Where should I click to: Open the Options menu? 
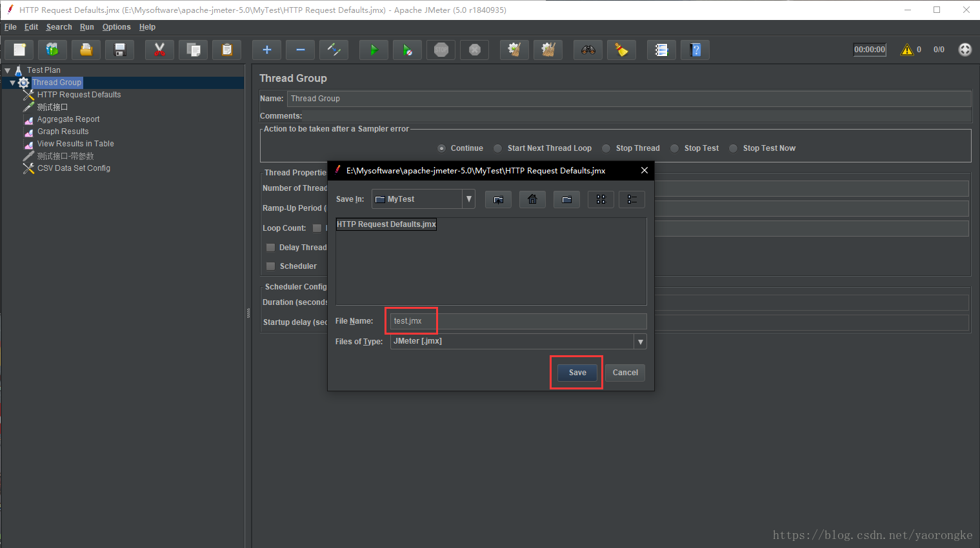(x=116, y=27)
